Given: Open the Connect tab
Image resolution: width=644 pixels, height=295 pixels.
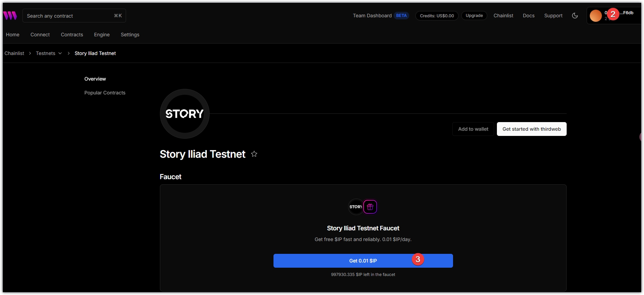Looking at the screenshot, I should pos(40,35).
